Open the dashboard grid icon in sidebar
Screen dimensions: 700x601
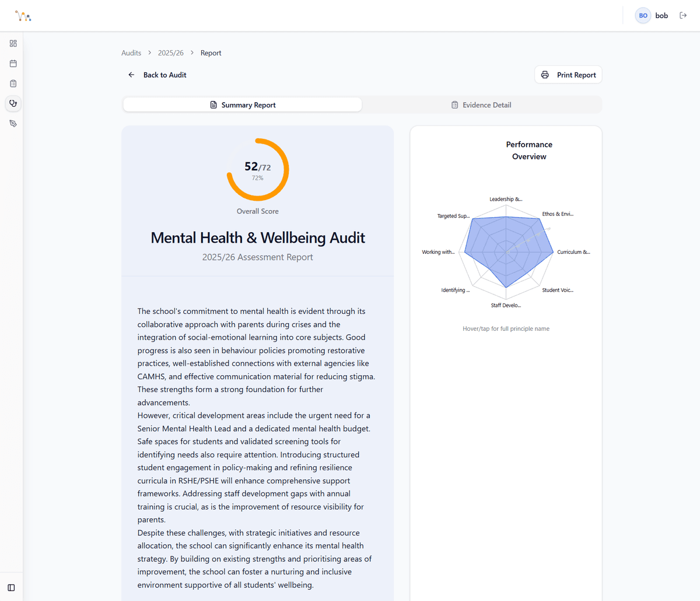click(x=13, y=43)
